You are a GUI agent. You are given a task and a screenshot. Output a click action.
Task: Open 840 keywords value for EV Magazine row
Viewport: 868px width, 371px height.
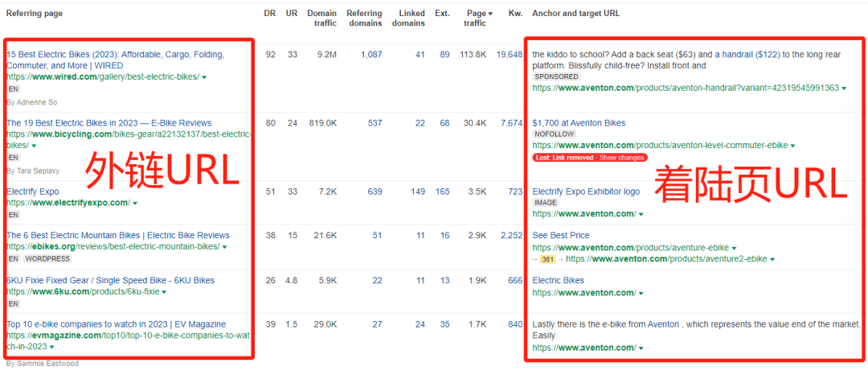point(515,324)
